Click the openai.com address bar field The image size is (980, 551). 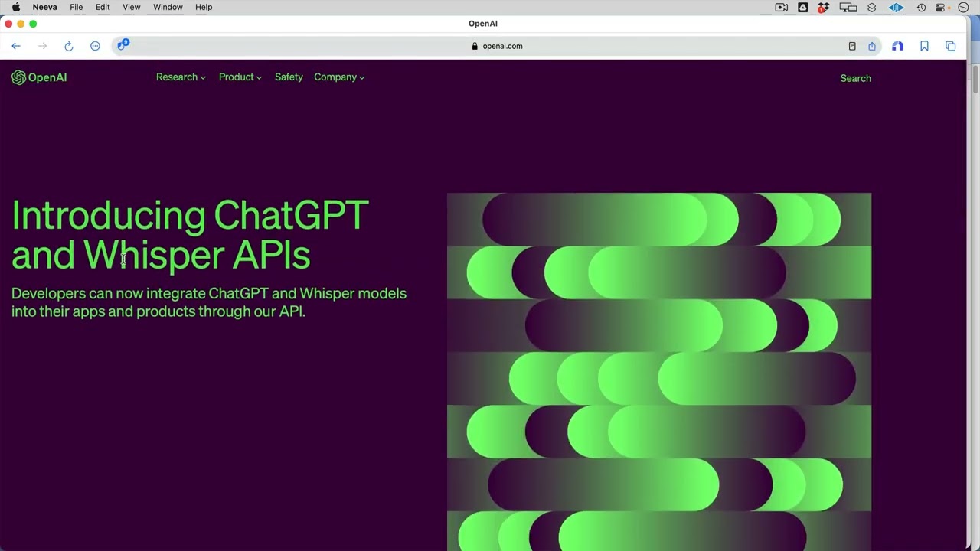pyautogui.click(x=498, y=46)
